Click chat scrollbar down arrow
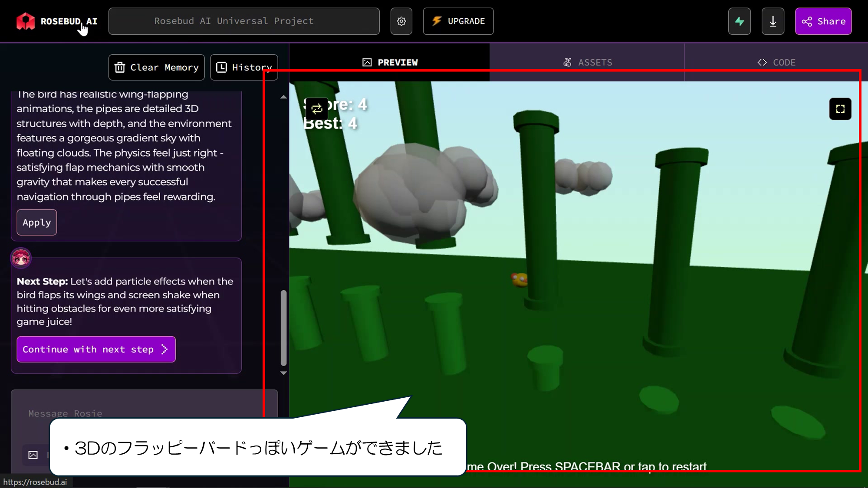Viewport: 868px width, 488px height. 283,373
